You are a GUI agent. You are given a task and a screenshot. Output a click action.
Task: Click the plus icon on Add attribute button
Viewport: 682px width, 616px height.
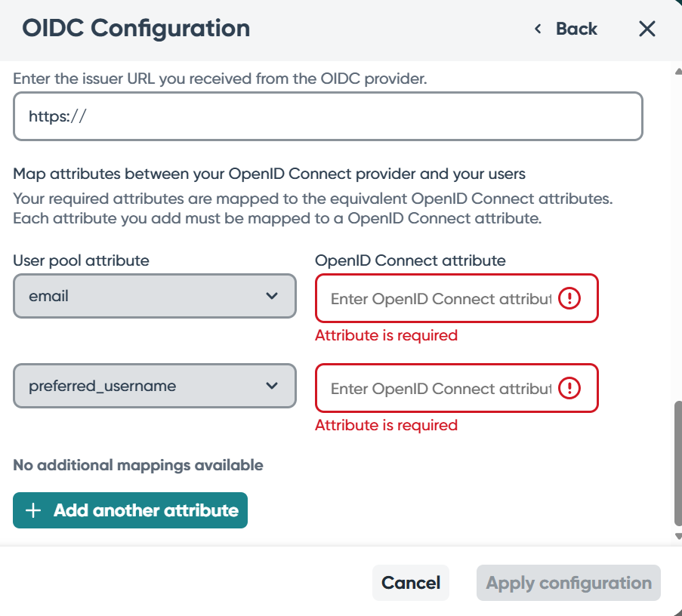pyautogui.click(x=32, y=511)
